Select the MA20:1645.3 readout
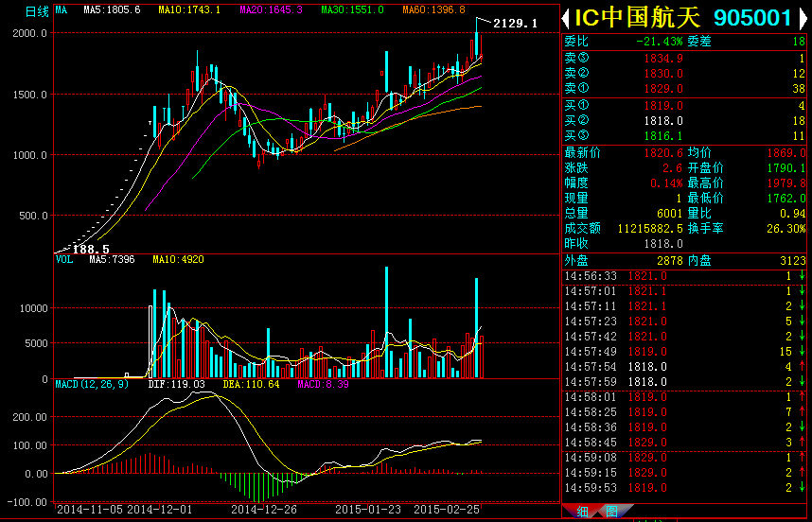Image resolution: width=812 pixels, height=522 pixels. click(271, 9)
